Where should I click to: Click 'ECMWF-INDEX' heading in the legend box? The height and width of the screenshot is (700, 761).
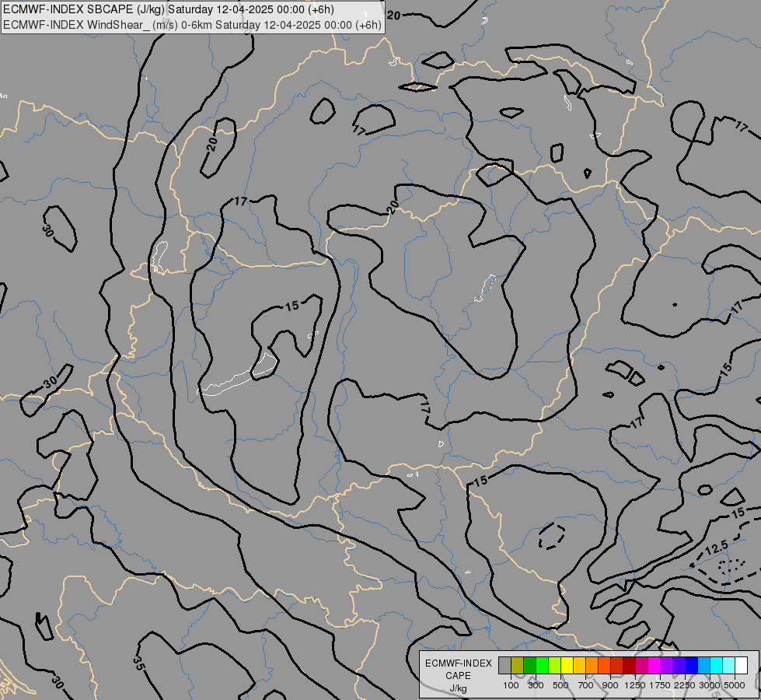coord(458,663)
